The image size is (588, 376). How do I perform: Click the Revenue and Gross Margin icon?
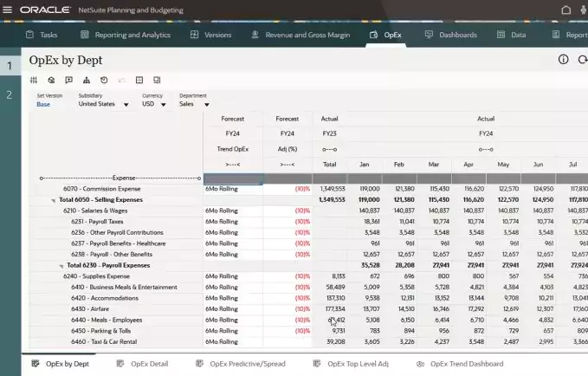tap(255, 35)
